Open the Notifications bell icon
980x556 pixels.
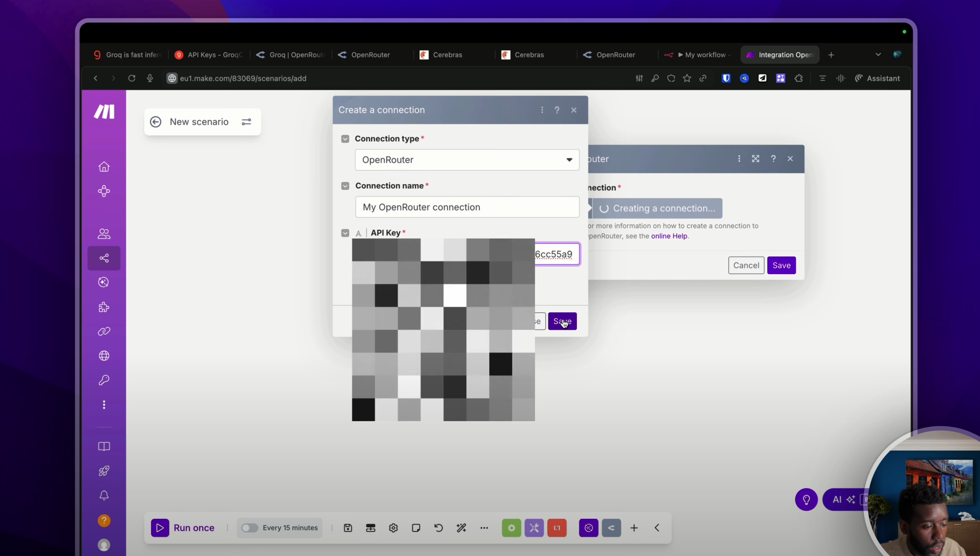(x=104, y=495)
